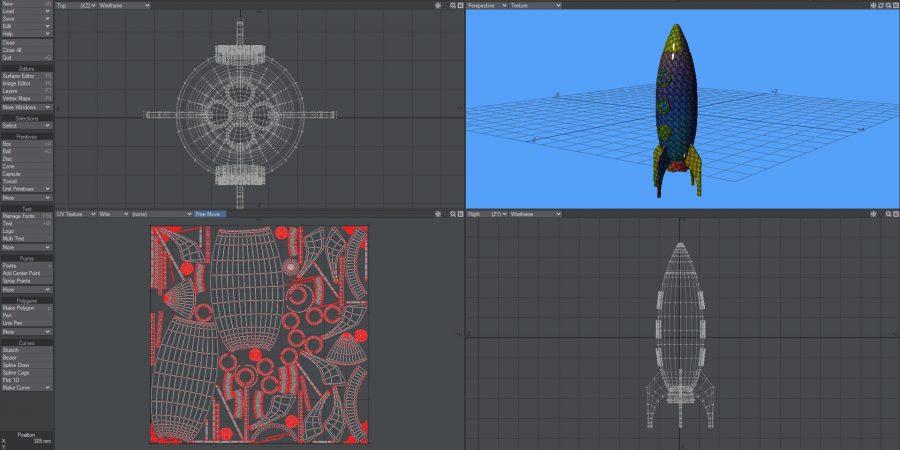The width and height of the screenshot is (900, 450).
Task: Open the Perspective view type dropdown
Action: 487,5
